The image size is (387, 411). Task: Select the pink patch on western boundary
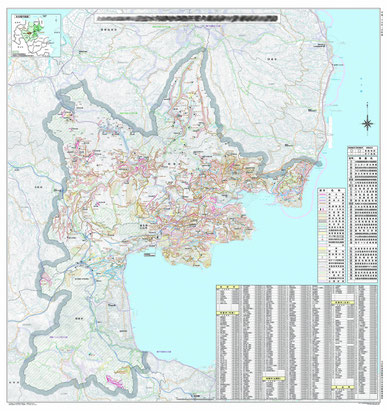pos(45,279)
